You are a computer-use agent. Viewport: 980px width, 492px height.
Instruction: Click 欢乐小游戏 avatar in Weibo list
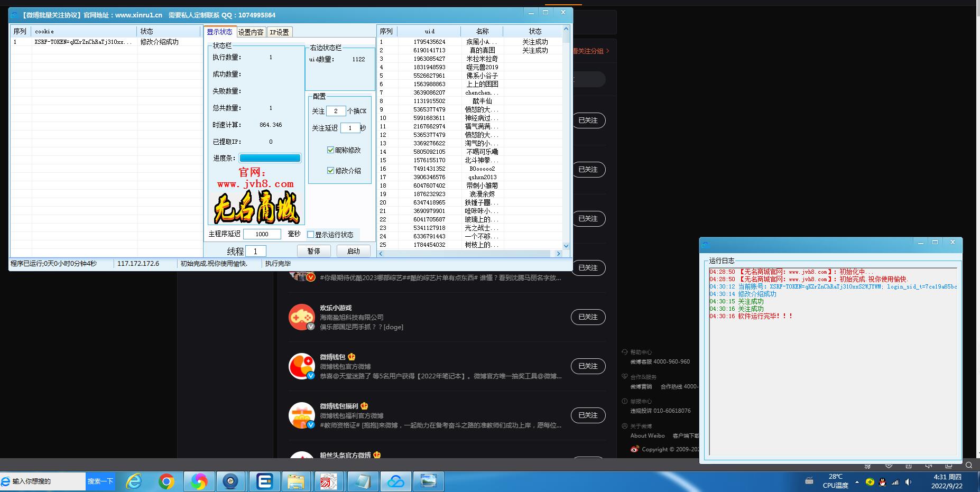tap(302, 317)
